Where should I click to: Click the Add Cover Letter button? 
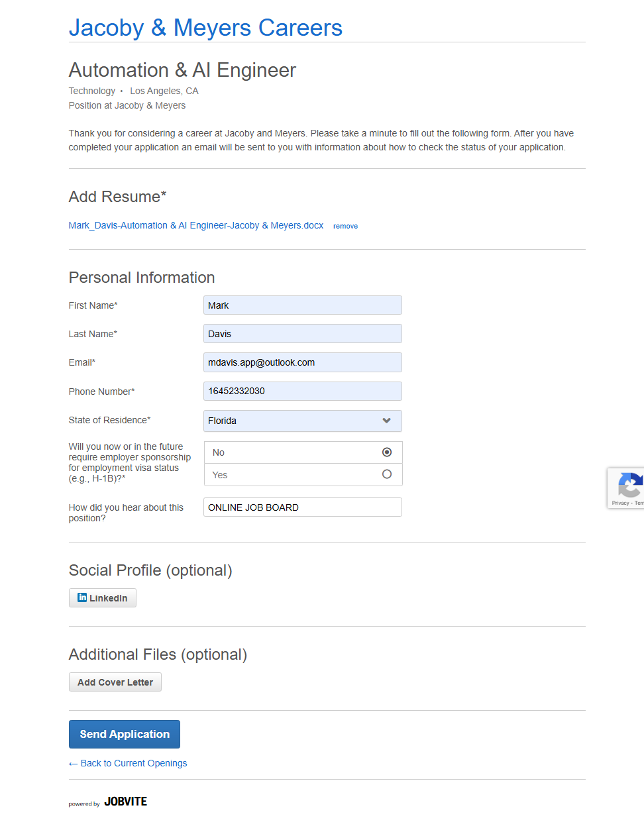(115, 682)
